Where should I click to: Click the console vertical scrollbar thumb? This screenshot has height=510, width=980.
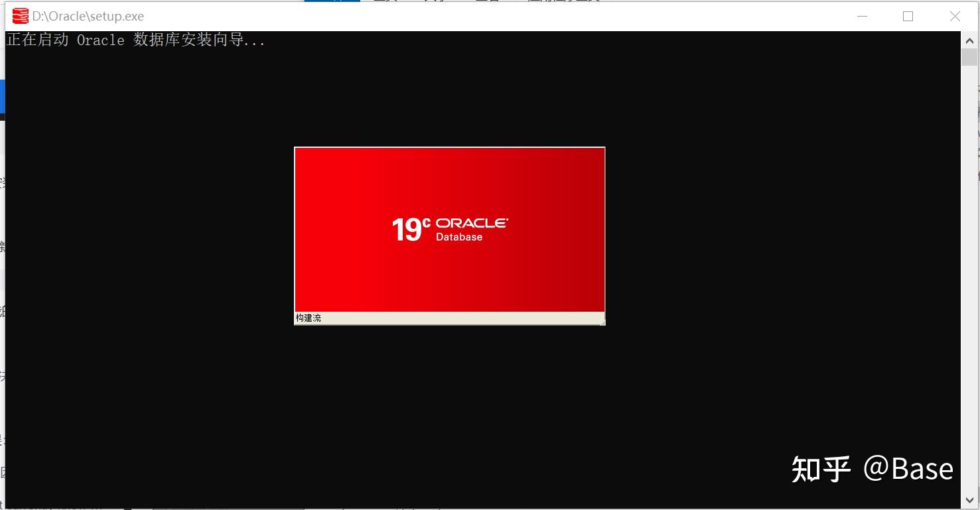click(x=969, y=56)
